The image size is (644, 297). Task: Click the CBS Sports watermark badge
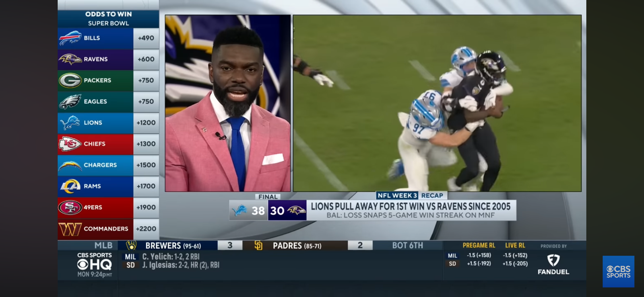pos(618,272)
